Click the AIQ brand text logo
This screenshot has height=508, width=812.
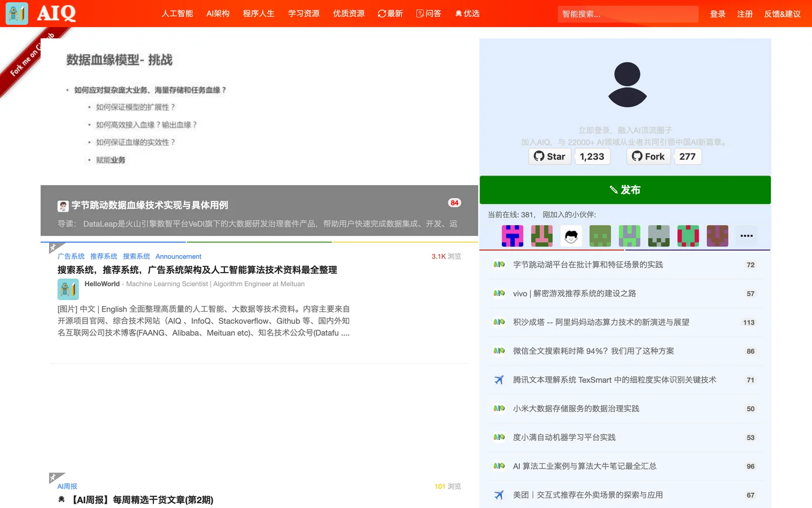coord(56,14)
